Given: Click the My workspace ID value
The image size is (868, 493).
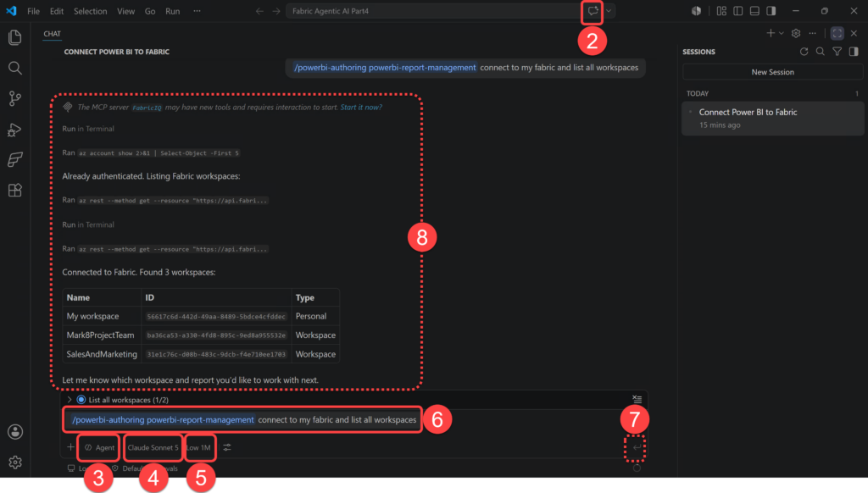Looking at the screenshot, I should point(216,317).
